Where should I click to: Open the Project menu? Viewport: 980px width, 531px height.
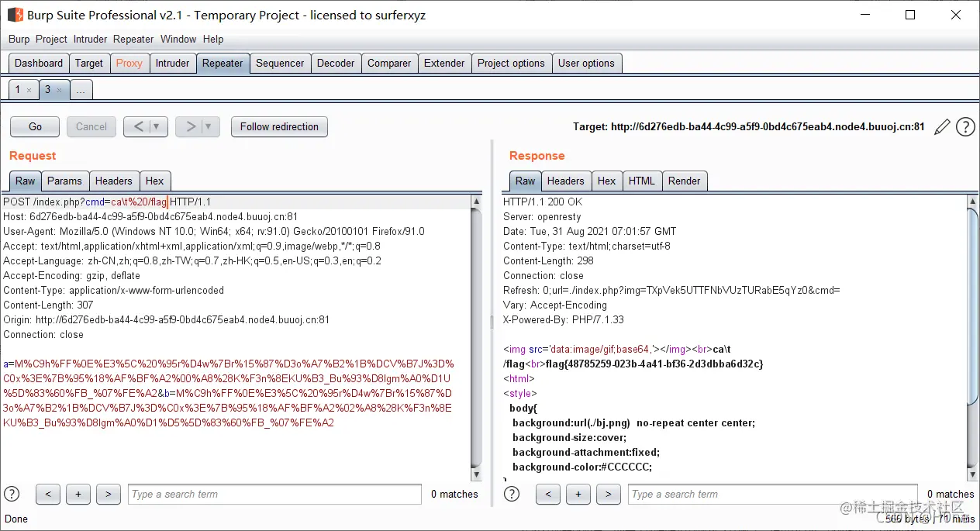[52, 39]
